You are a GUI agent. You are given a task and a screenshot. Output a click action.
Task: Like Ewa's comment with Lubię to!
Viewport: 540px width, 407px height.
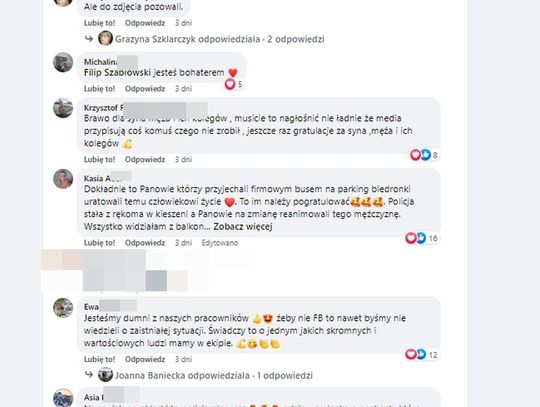click(100, 359)
